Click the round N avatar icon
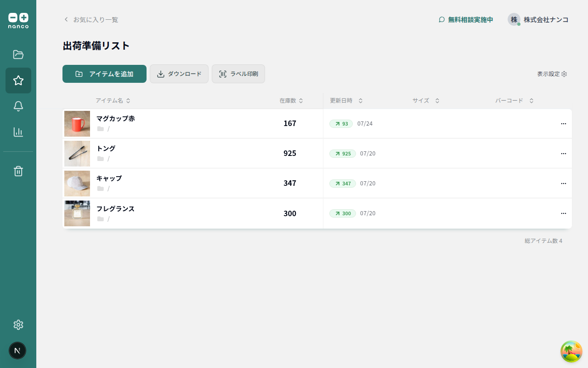Screen dimensions: 588x368 pos(17,351)
